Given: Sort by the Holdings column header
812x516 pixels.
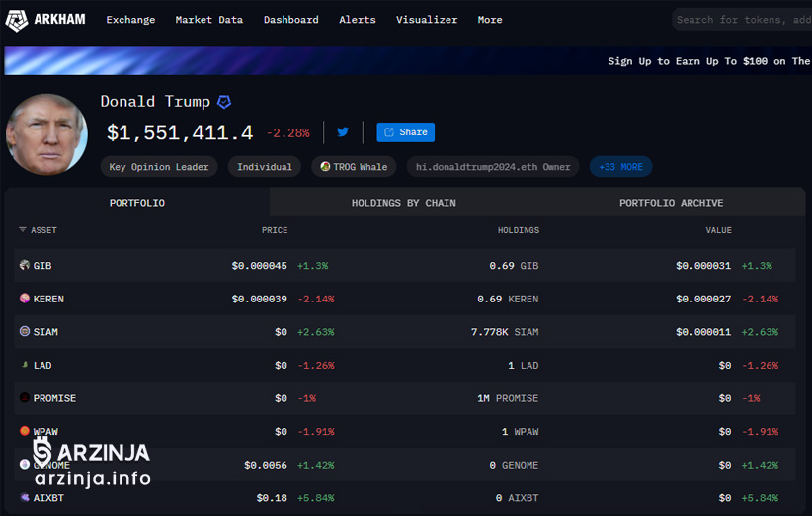Looking at the screenshot, I should pyautogui.click(x=519, y=230).
